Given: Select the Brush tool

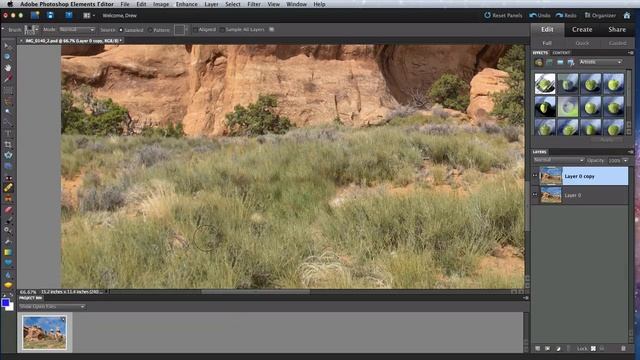Looking at the screenshot, I should 8,220.
